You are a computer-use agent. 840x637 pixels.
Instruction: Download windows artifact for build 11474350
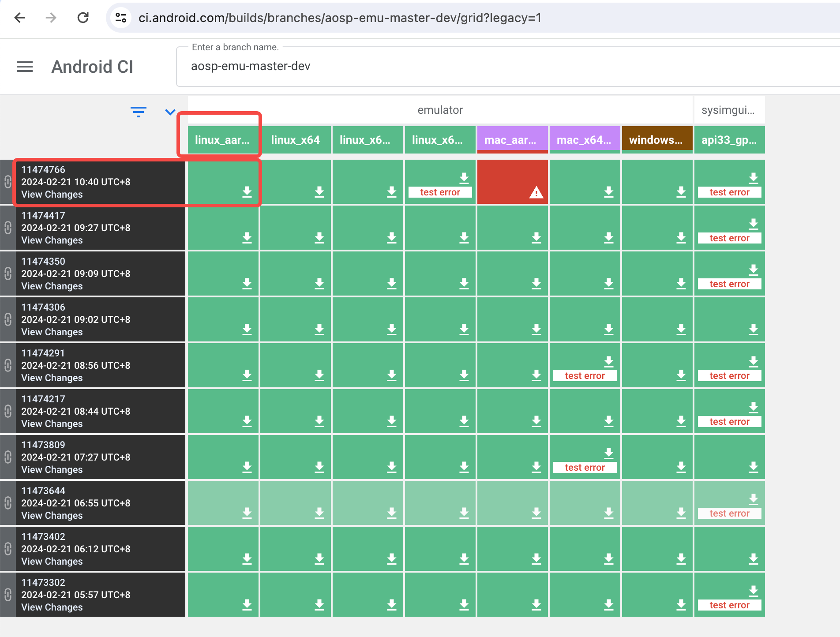pos(681,283)
